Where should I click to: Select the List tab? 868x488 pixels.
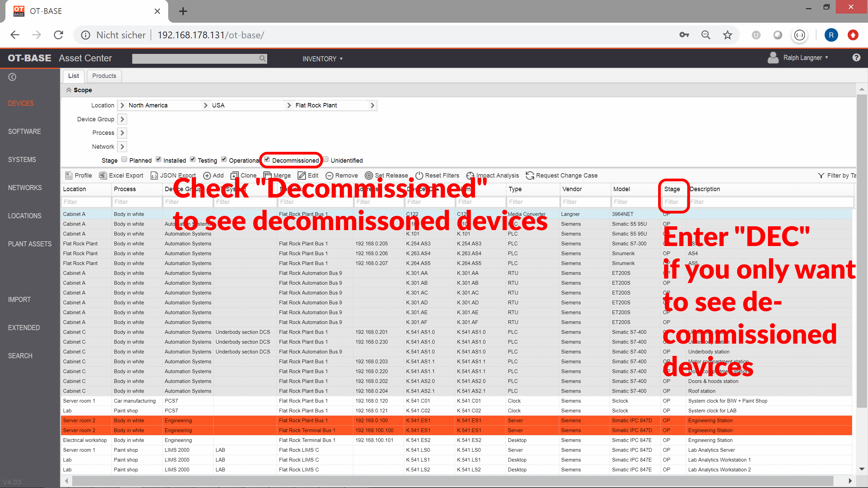(73, 76)
